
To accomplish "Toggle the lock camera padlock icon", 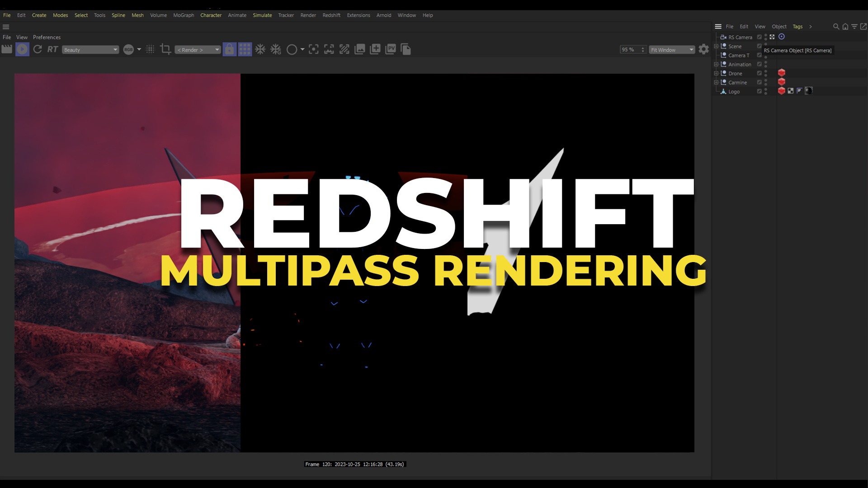I will pos(230,49).
